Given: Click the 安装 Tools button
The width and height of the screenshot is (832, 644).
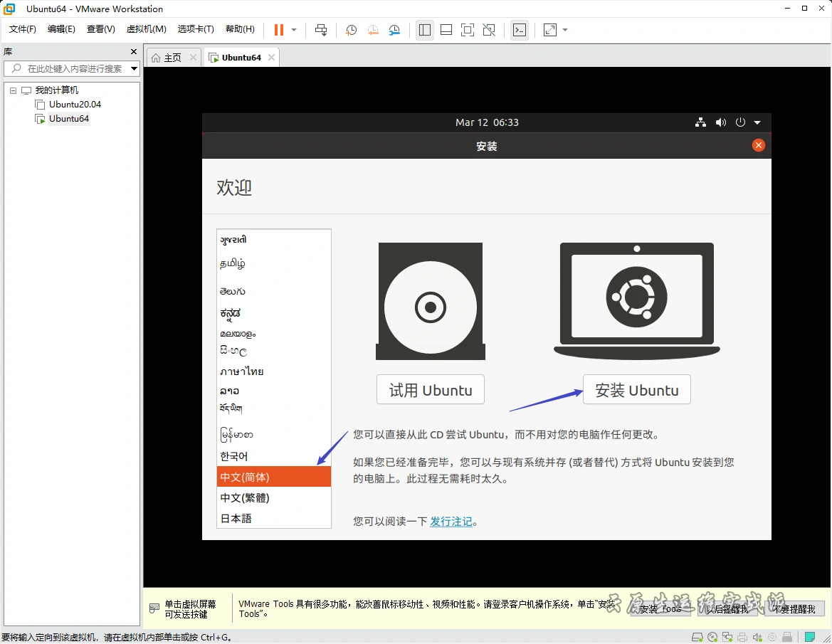Looking at the screenshot, I should (660, 608).
